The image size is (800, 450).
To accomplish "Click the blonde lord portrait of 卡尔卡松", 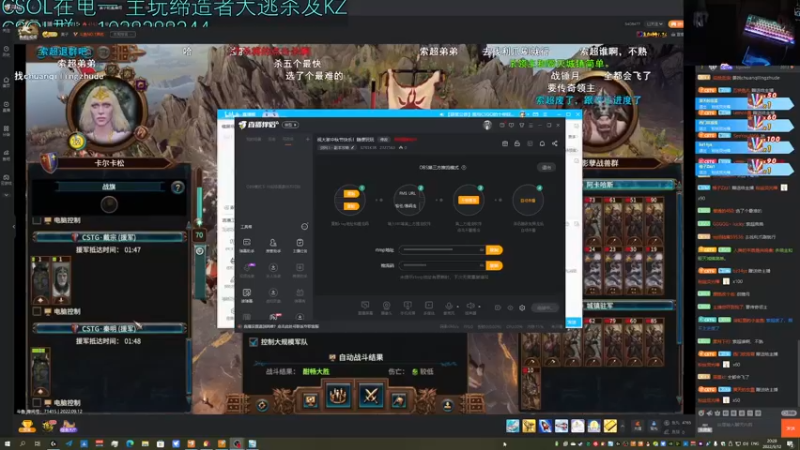I will pyautogui.click(x=106, y=112).
